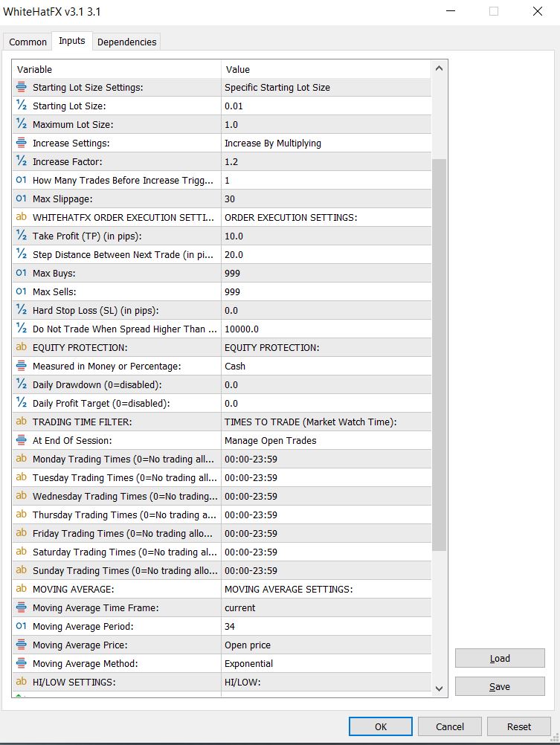Click the OK button
Viewport: 560px width, 745px height.
(380, 726)
